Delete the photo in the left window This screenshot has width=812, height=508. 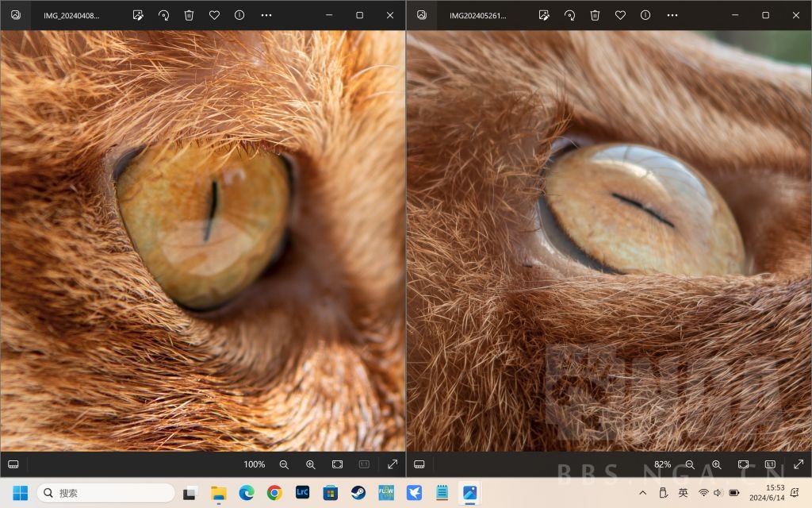[189, 15]
